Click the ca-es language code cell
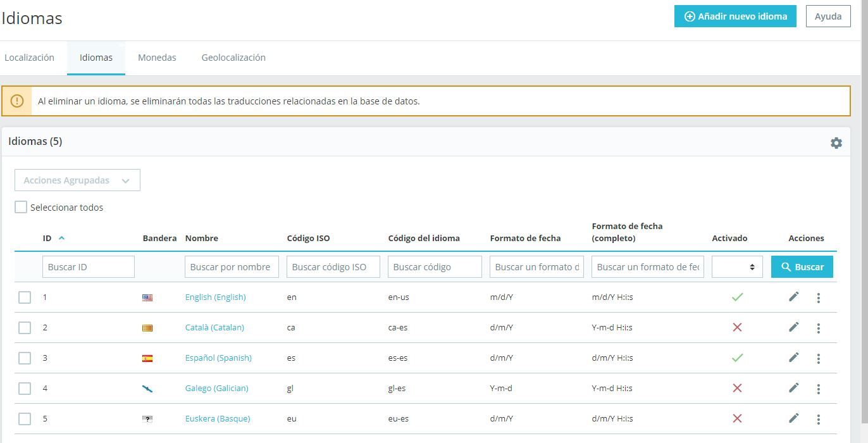The image size is (868, 443). pyautogui.click(x=398, y=327)
